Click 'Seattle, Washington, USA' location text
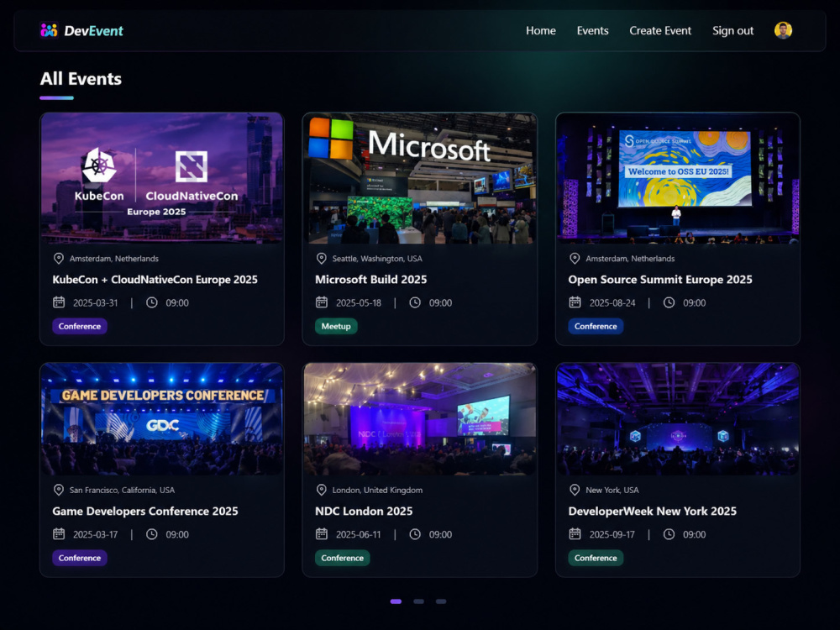 (x=377, y=258)
